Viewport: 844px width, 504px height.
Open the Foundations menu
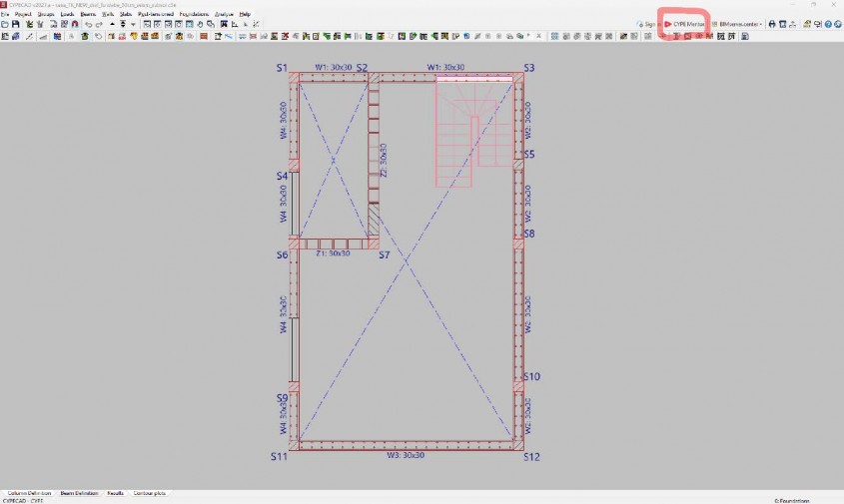point(194,14)
